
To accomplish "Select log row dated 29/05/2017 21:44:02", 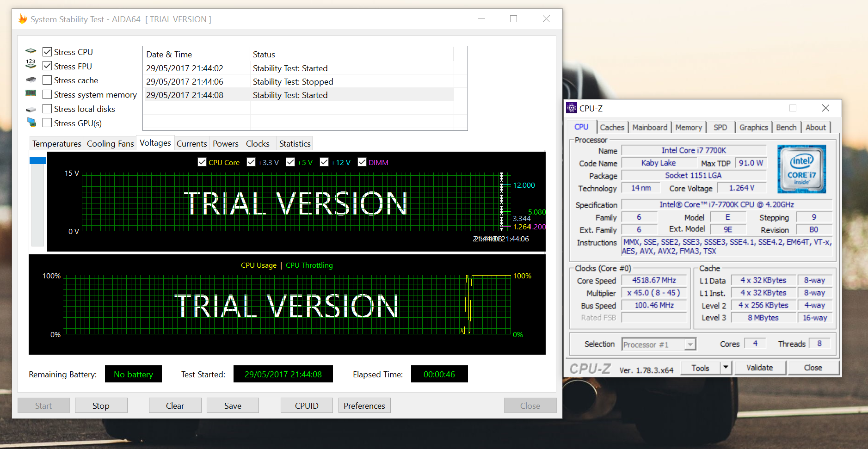I will click(298, 68).
